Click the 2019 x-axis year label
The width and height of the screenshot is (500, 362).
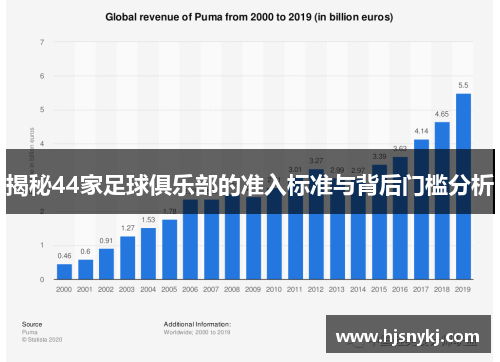click(463, 289)
